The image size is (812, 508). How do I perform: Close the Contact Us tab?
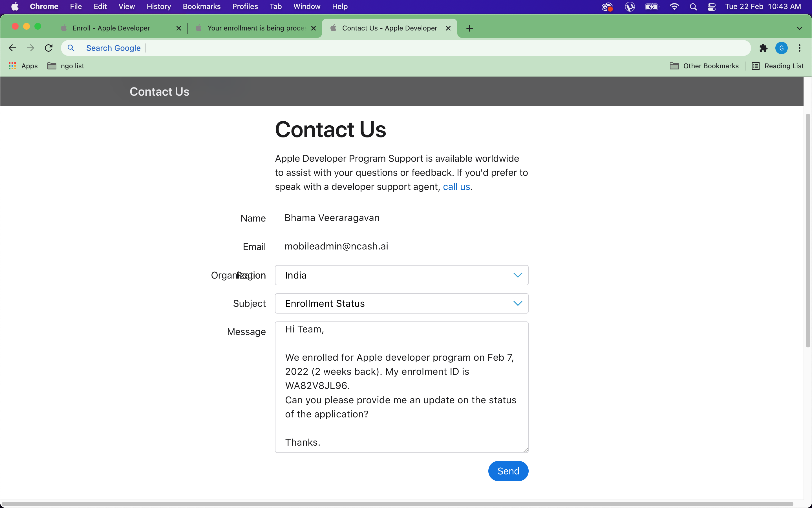[448, 28]
